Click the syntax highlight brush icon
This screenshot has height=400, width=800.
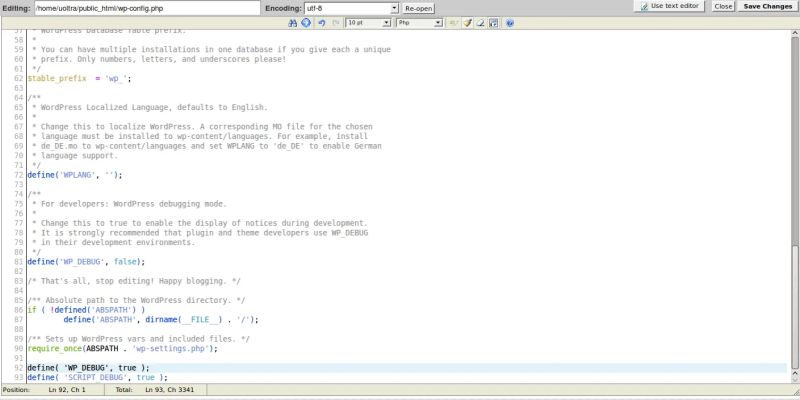pos(467,23)
